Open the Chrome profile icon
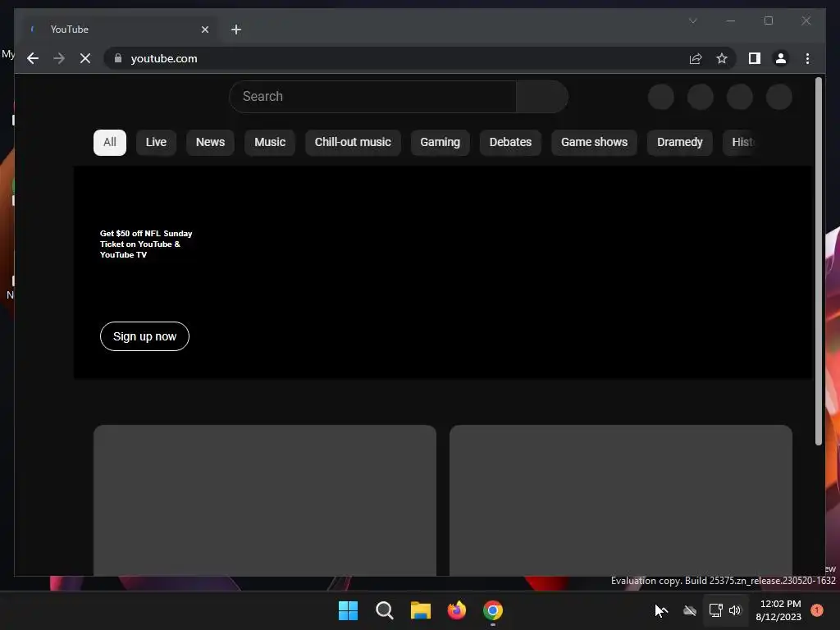 [x=781, y=58]
